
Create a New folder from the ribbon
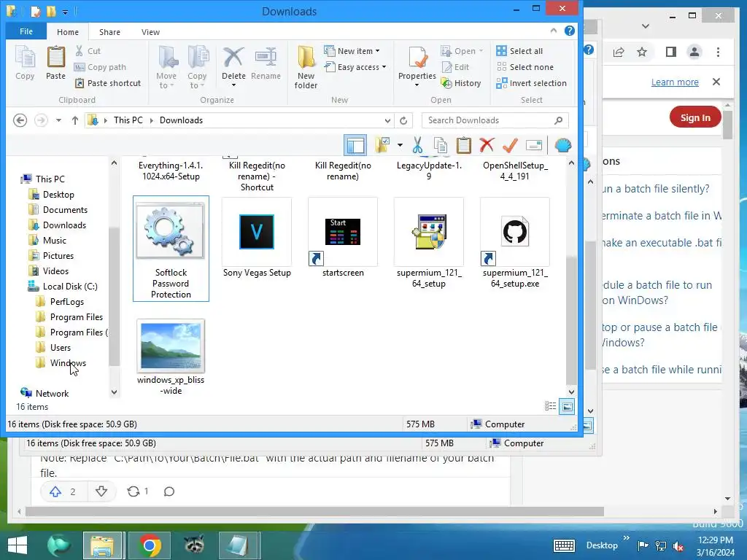[306, 68]
